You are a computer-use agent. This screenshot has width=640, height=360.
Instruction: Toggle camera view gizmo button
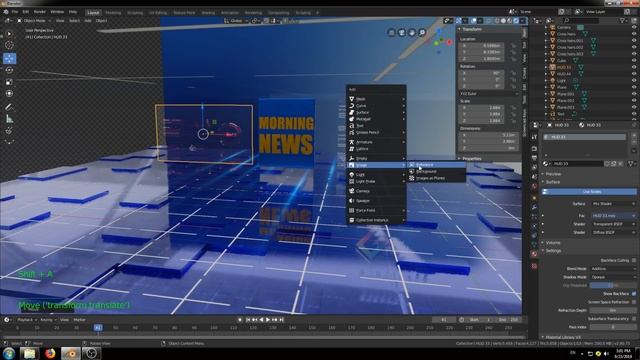click(x=402, y=32)
